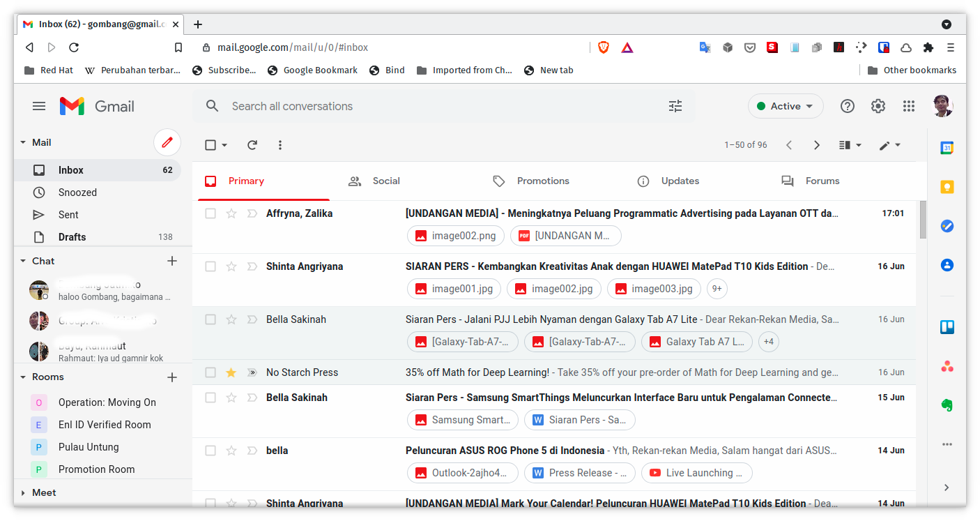
Task: Open the Press Release Word attachment
Action: point(580,473)
